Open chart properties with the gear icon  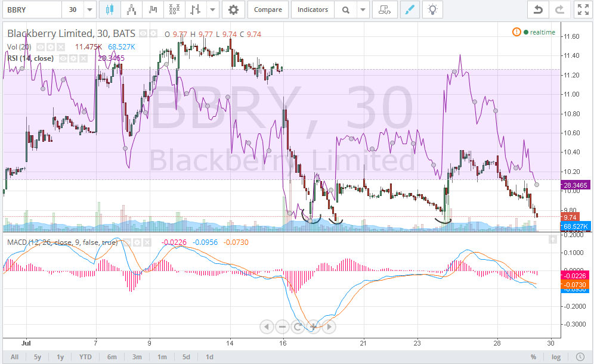[232, 10]
